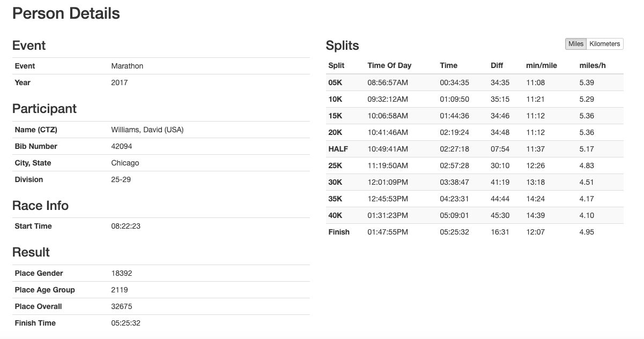The width and height of the screenshot is (644, 339).
Task: Click the Division value 25-29
Action: [x=121, y=179]
